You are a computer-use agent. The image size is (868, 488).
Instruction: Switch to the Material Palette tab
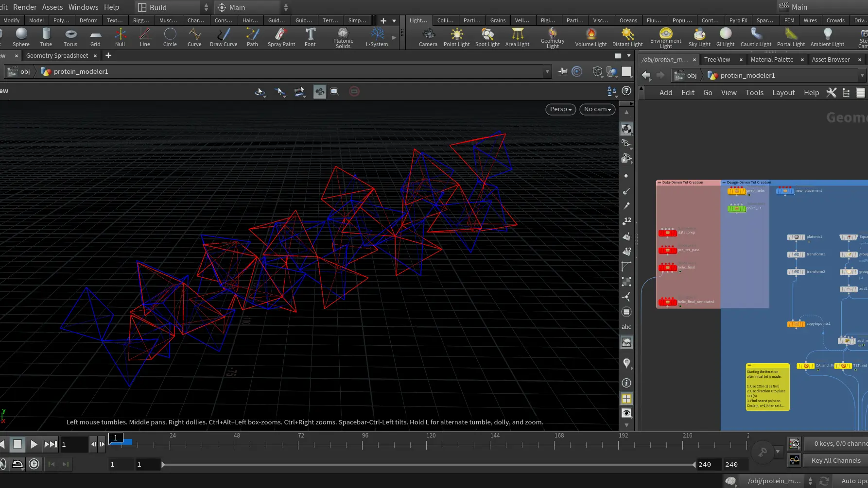pyautogui.click(x=772, y=59)
